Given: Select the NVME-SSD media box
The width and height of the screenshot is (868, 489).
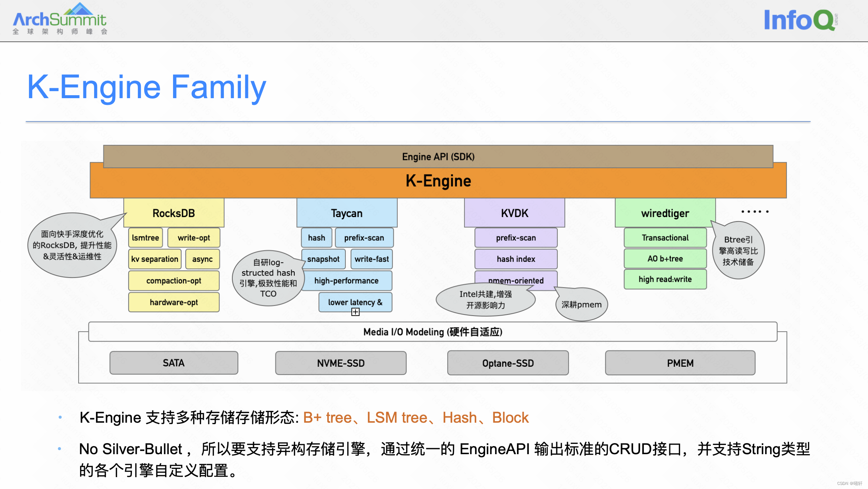Looking at the screenshot, I should [341, 363].
